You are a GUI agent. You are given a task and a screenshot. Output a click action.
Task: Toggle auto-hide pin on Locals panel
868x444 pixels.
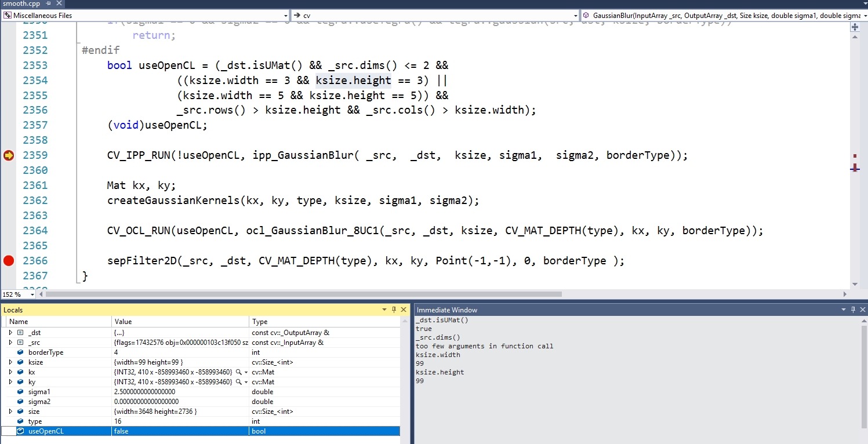[394, 310]
